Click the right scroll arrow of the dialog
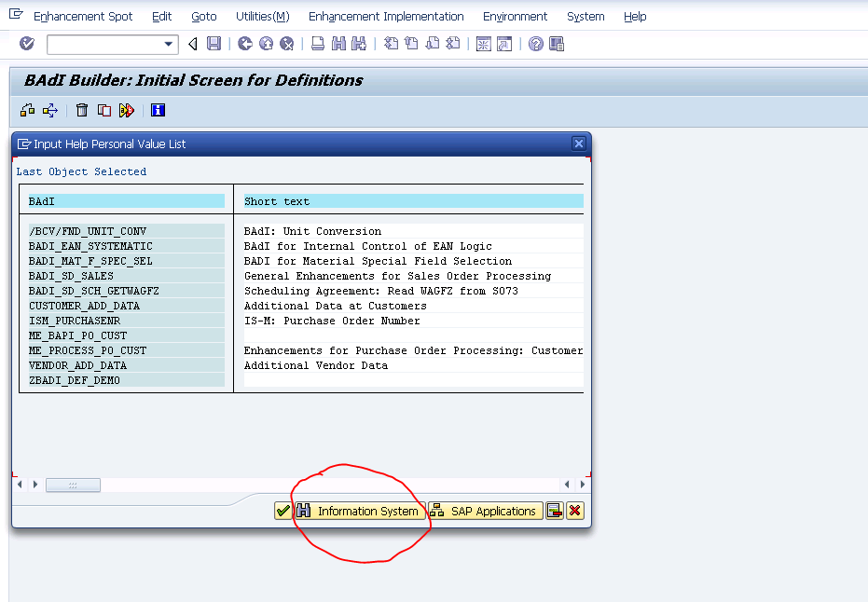 580,485
